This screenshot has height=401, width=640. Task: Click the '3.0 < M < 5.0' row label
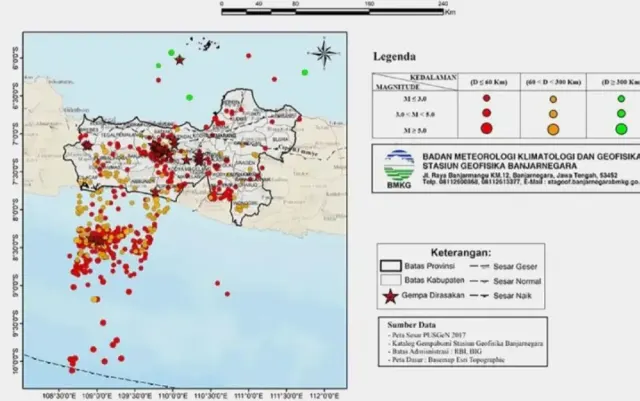pos(415,114)
